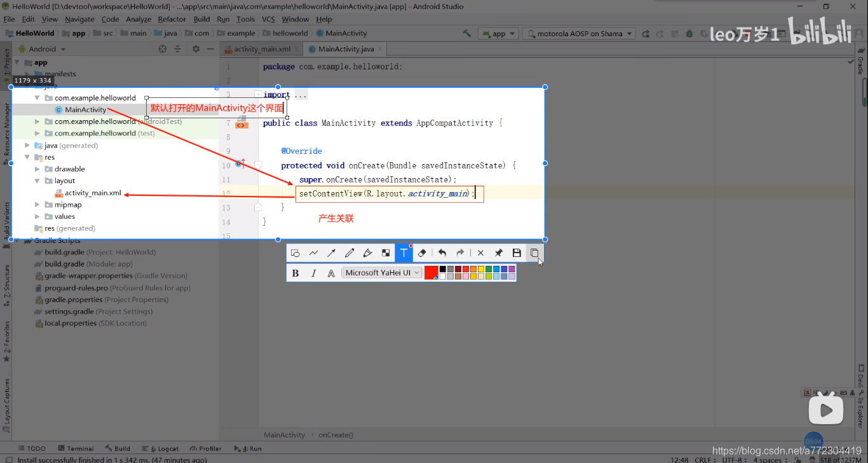
Task: Pick the black color swatch
Action: pyautogui.click(x=443, y=269)
